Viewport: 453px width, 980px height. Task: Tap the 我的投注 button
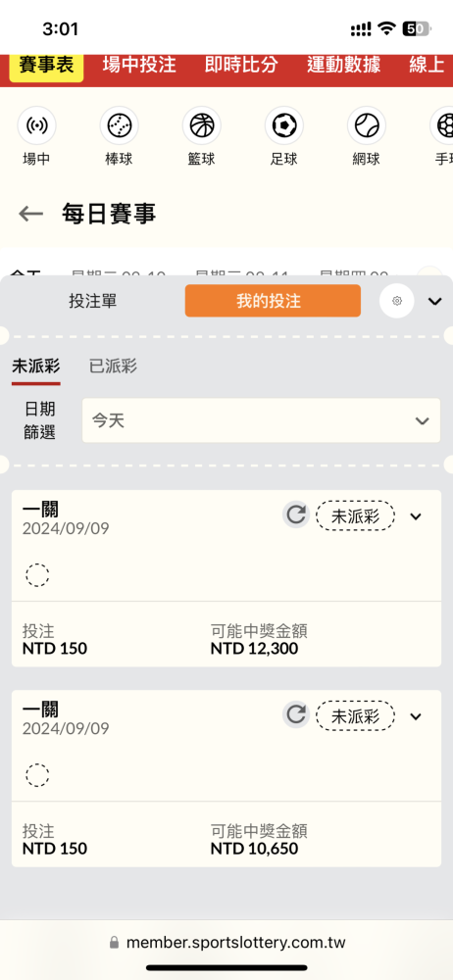click(x=273, y=301)
